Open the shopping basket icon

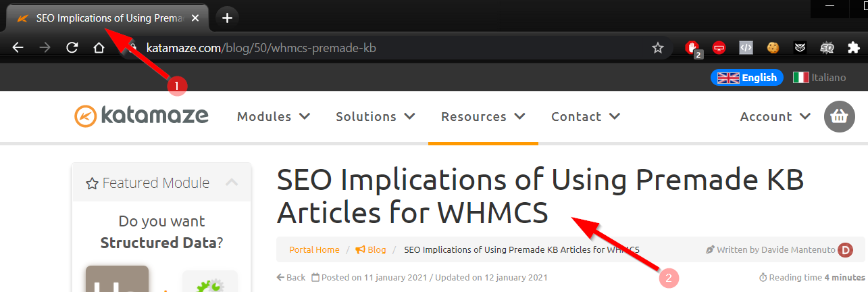839,117
